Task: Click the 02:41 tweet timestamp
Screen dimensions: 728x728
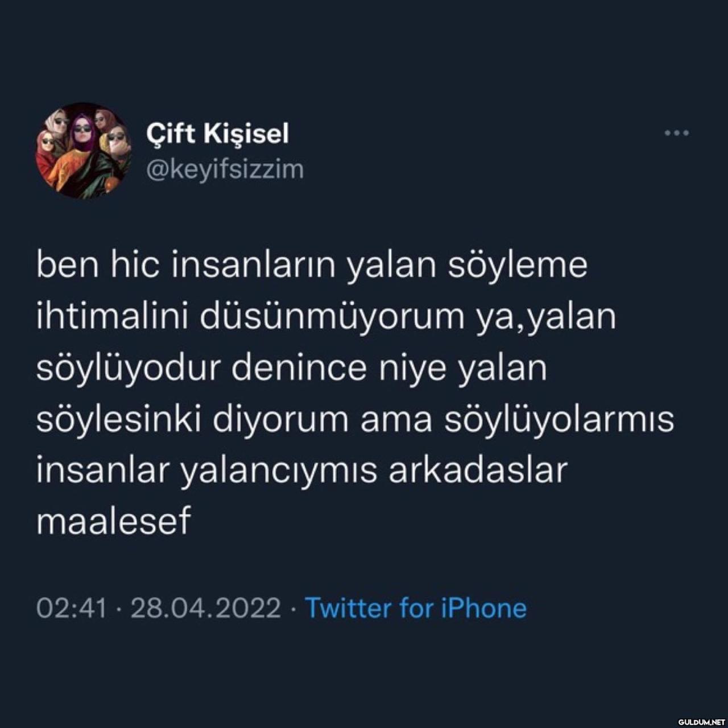Action: pos(72,607)
